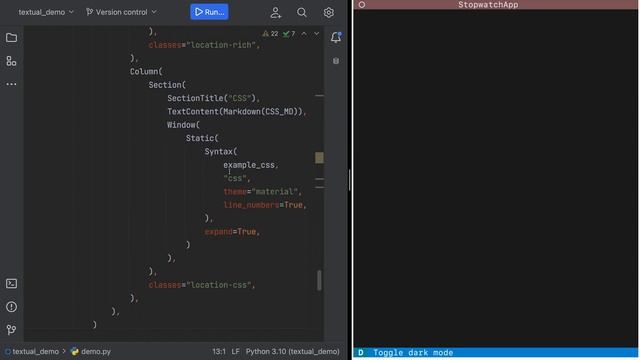Viewport: 640px width, 360px height.
Task: Open IDE settings gear icon
Action: point(329,12)
